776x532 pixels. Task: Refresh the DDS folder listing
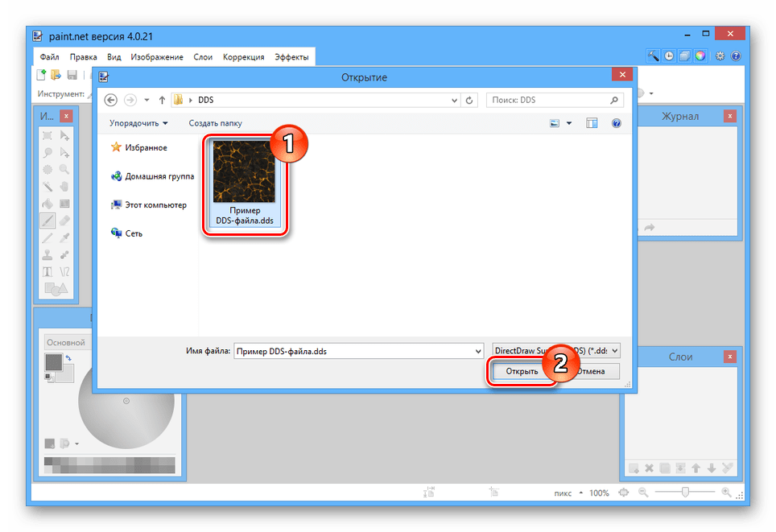click(x=470, y=100)
